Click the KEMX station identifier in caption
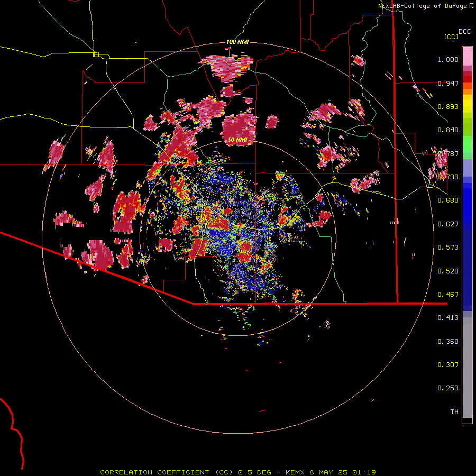 pyautogui.click(x=296, y=472)
